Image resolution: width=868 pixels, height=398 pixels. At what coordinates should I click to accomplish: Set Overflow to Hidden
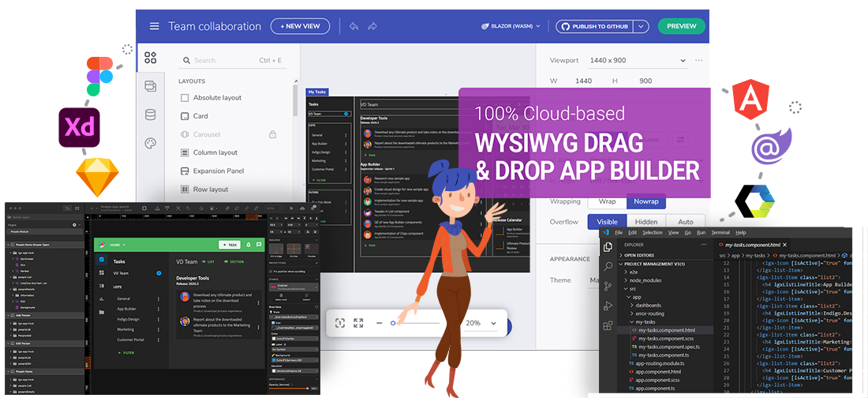pos(645,222)
